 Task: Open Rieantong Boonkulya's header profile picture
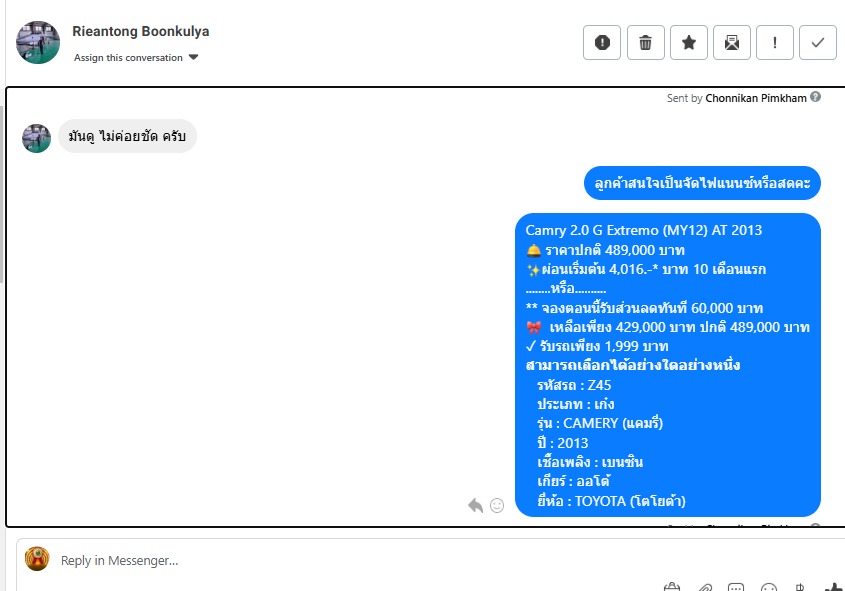38,43
